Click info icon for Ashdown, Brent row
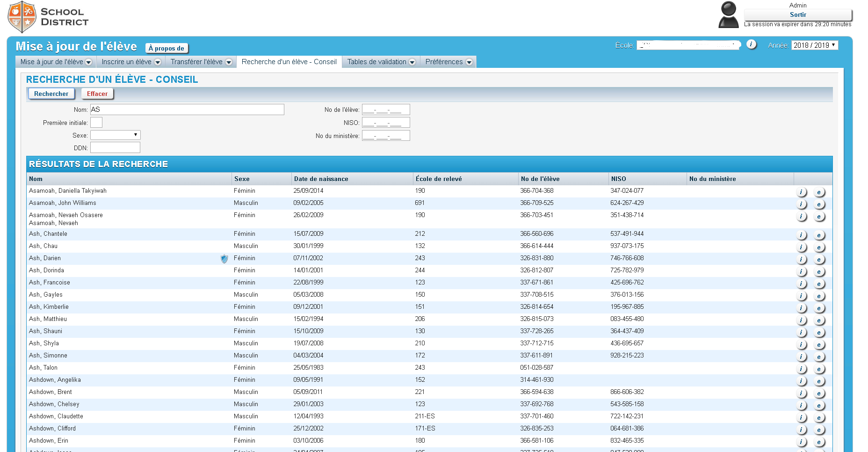 coord(802,394)
